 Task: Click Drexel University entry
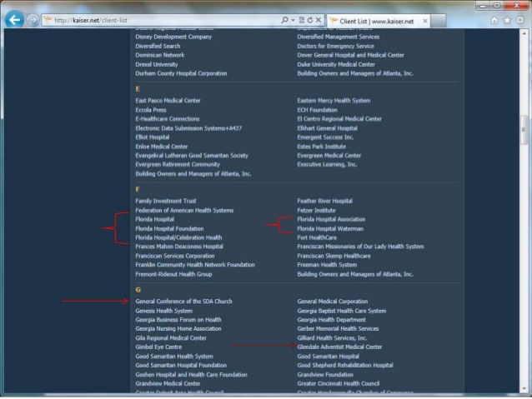pyautogui.click(x=157, y=64)
